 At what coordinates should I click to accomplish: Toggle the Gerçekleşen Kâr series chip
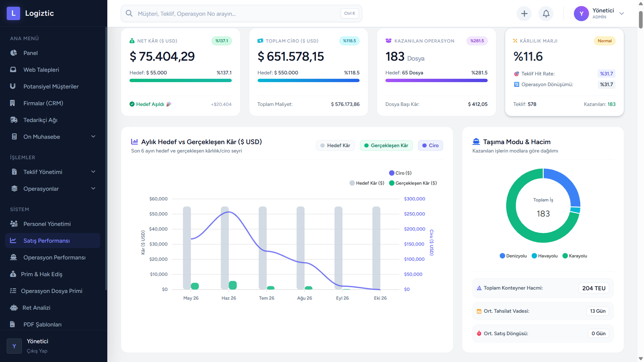386,145
